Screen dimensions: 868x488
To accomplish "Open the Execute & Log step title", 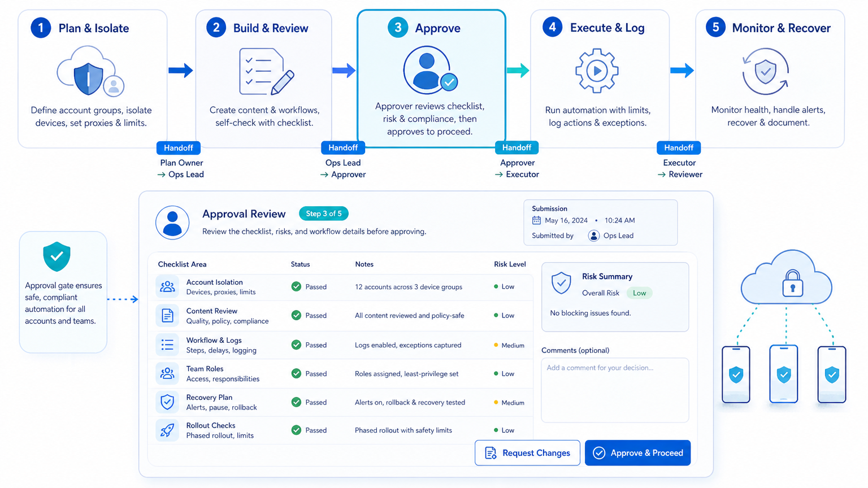I will [607, 28].
